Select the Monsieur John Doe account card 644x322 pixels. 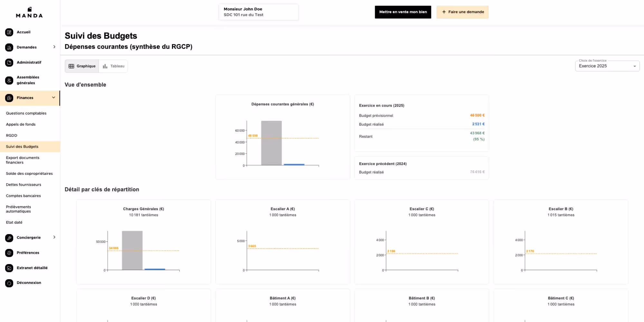(259, 12)
